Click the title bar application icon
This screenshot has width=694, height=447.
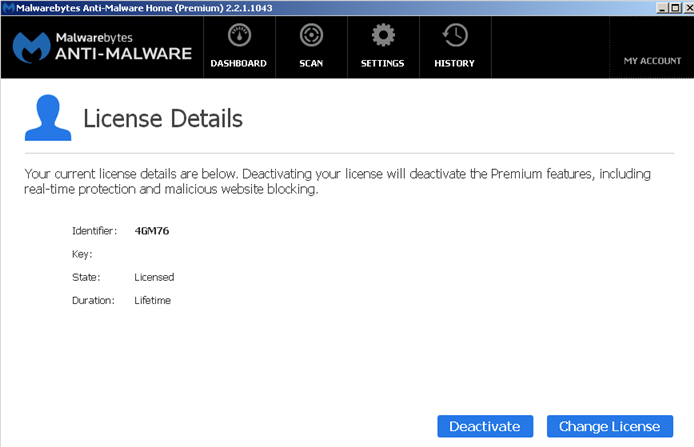coord(8,7)
